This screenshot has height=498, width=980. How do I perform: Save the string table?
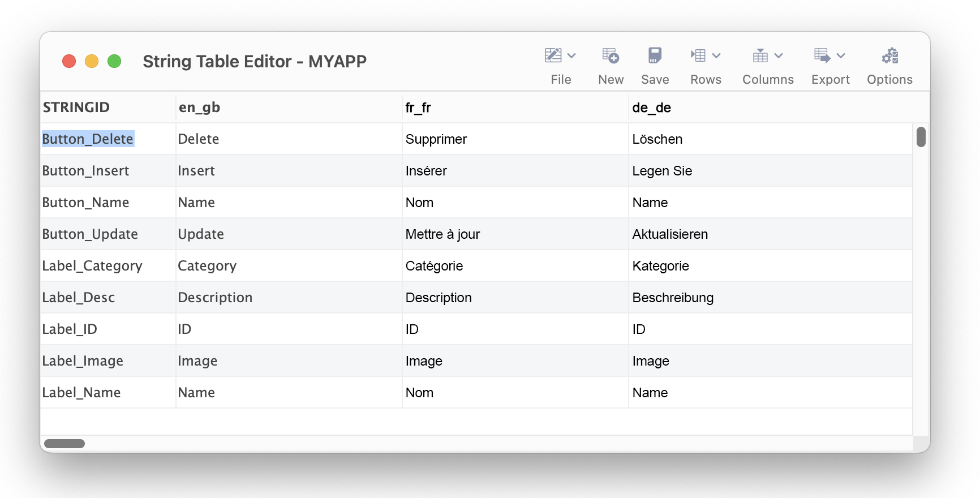[x=655, y=55]
